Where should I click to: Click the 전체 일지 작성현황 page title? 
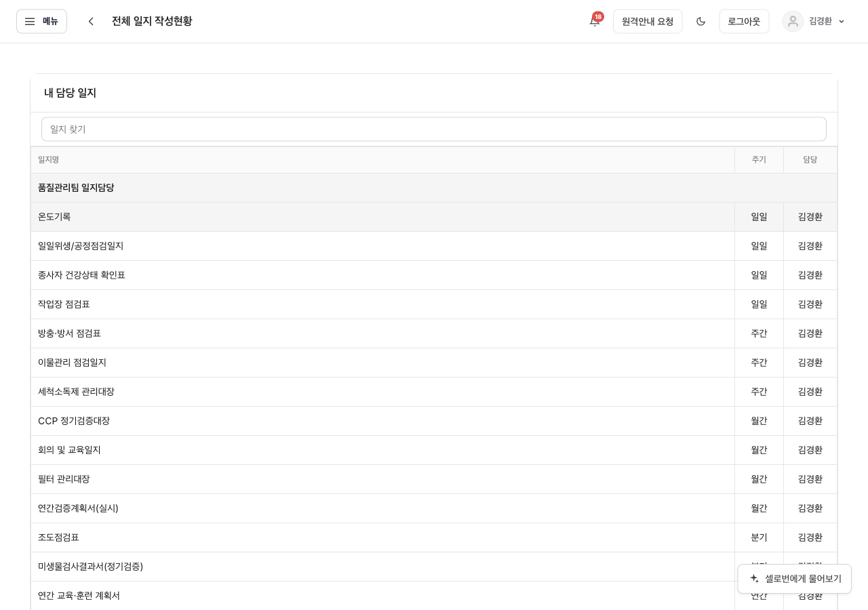point(152,21)
